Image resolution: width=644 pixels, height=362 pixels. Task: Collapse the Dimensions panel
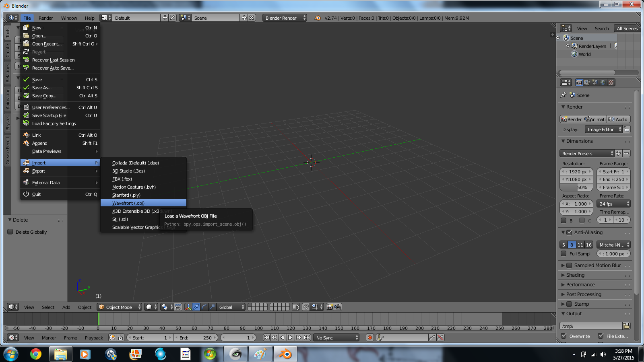click(x=579, y=141)
